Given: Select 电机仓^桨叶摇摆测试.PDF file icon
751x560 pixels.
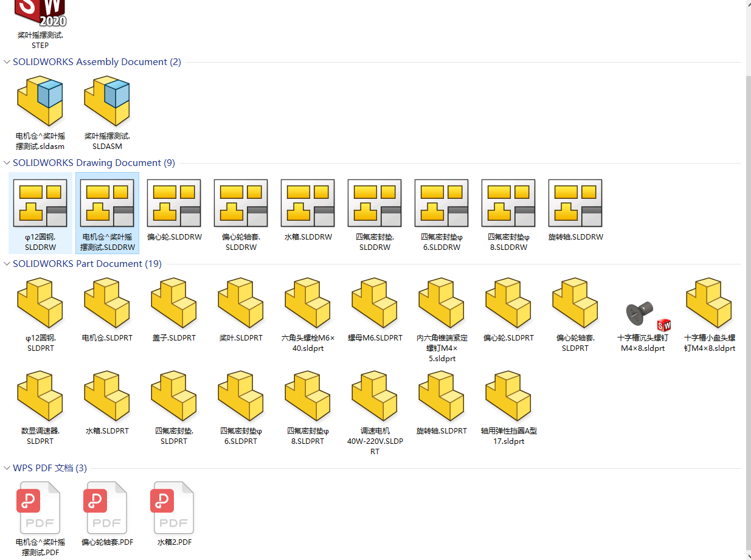Looking at the screenshot, I should [40, 508].
